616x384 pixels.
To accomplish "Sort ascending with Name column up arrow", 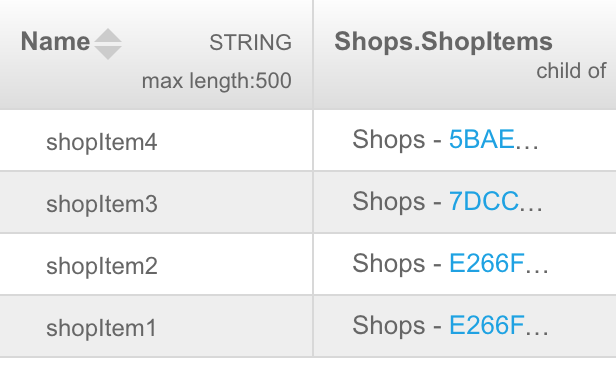I will coord(108,35).
